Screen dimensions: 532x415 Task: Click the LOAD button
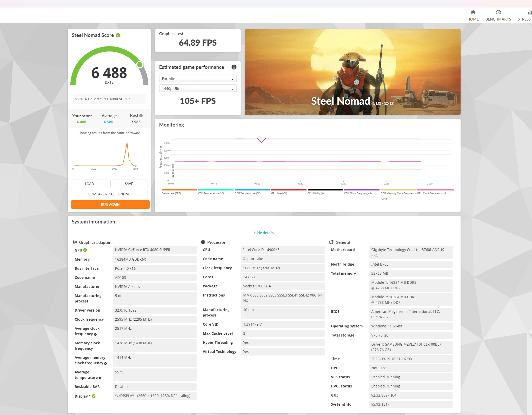[x=89, y=184]
